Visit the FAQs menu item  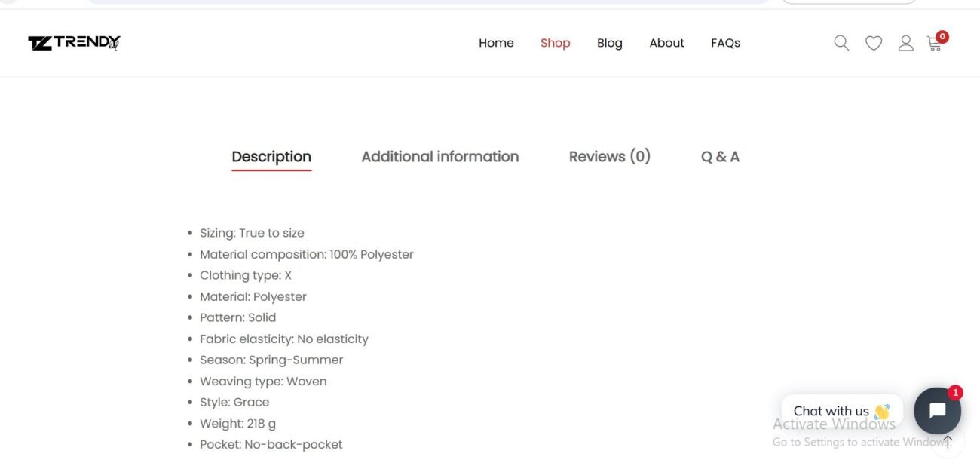coord(725,43)
